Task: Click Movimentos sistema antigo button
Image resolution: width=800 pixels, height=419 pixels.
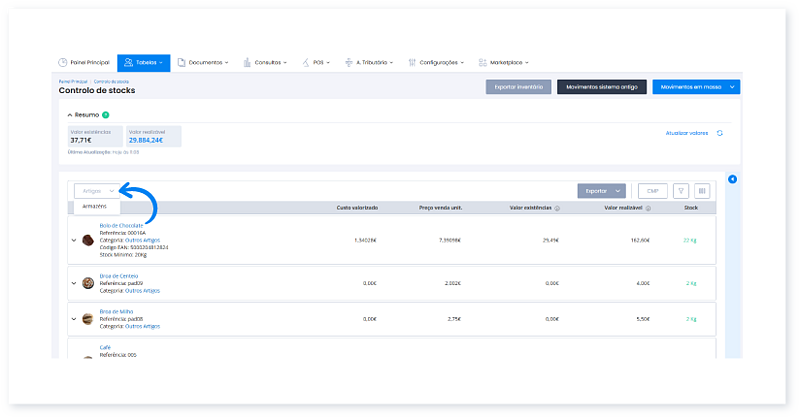Action: (601, 87)
